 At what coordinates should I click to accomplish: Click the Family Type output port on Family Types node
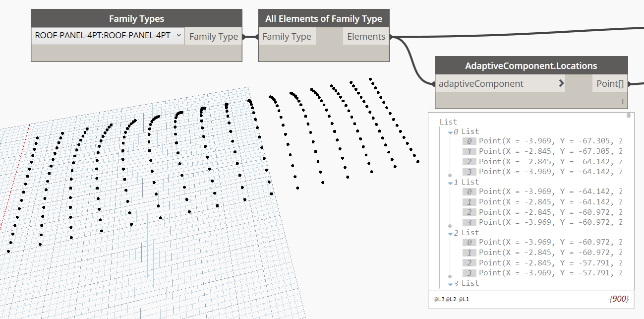tap(214, 36)
